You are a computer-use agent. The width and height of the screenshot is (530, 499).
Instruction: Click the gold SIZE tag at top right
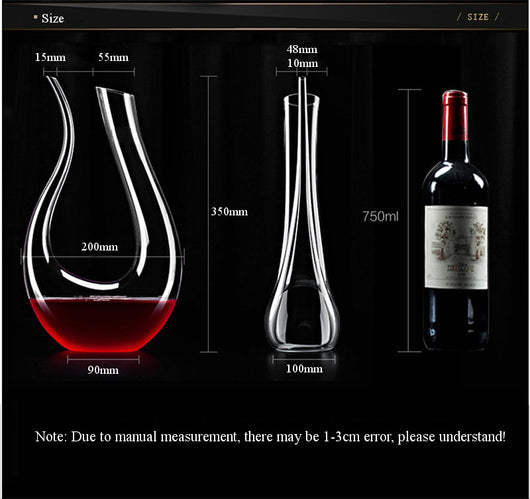click(478, 17)
